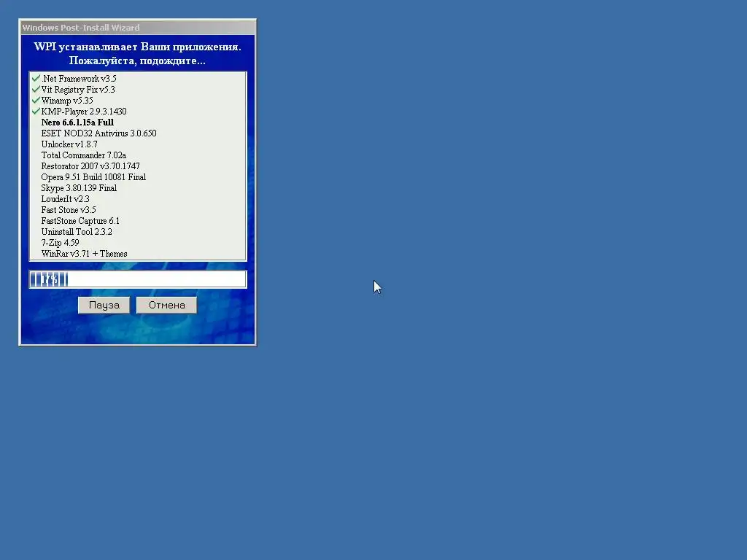This screenshot has height=560, width=747.
Task: Select Opera 9.51 Build 10081 Final entry
Action: (x=93, y=177)
